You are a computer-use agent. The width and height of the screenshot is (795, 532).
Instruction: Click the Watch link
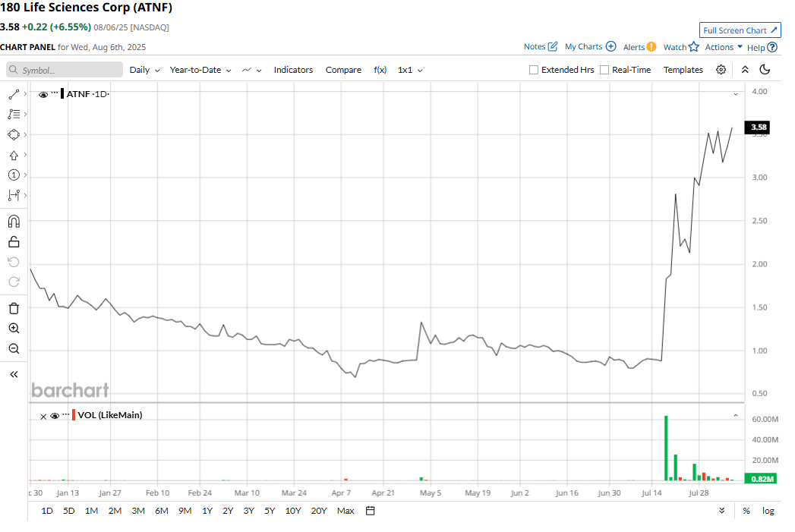click(x=675, y=47)
